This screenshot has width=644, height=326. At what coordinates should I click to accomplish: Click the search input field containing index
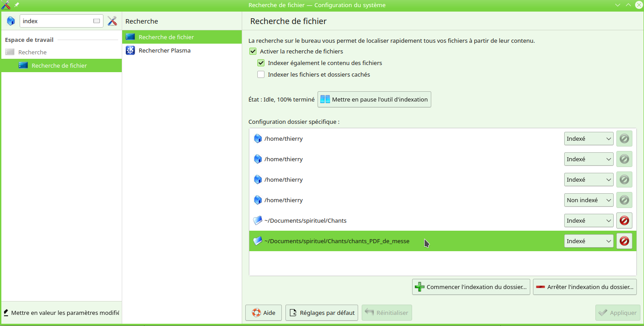pyautogui.click(x=56, y=21)
